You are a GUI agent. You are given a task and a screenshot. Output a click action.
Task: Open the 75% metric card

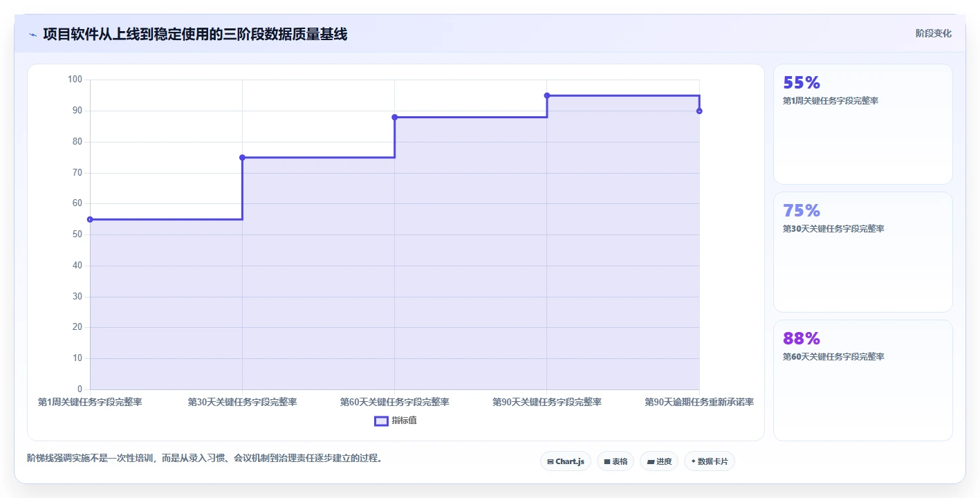click(862, 252)
